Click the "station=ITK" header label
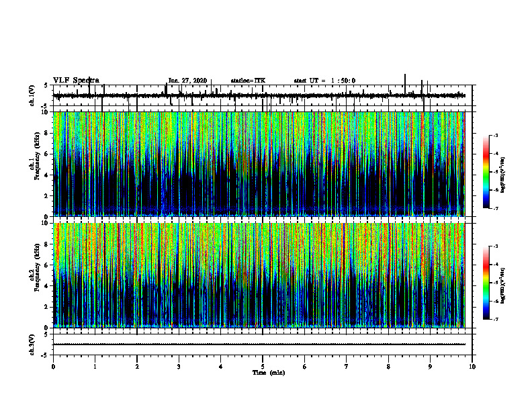532x411 pixels. 248,81
